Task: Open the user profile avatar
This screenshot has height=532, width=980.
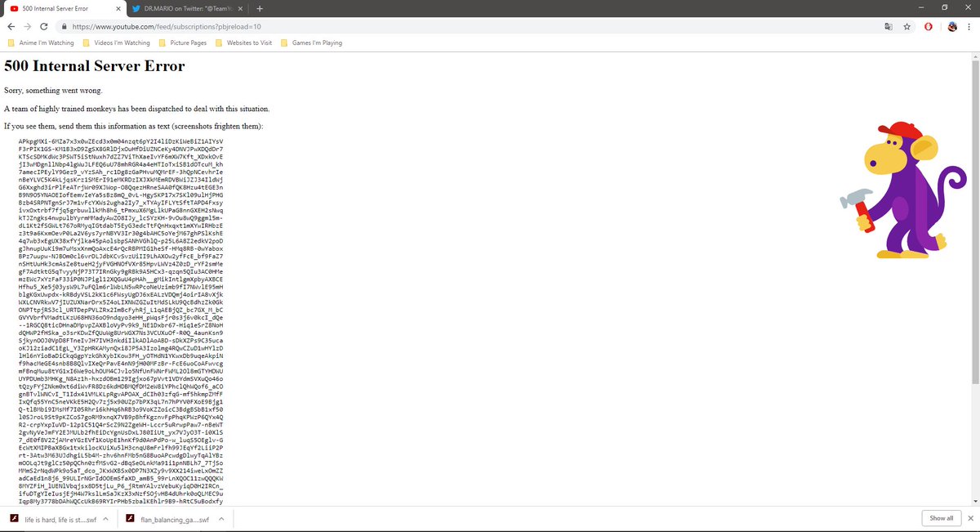Action: pyautogui.click(x=952, y=26)
